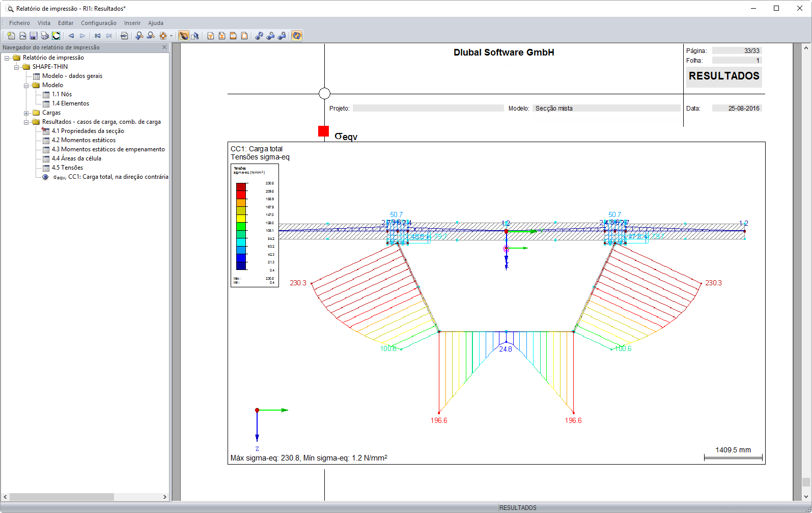Click the image-page icon next to new report
This screenshot has width=812, height=513.
coord(22,36)
